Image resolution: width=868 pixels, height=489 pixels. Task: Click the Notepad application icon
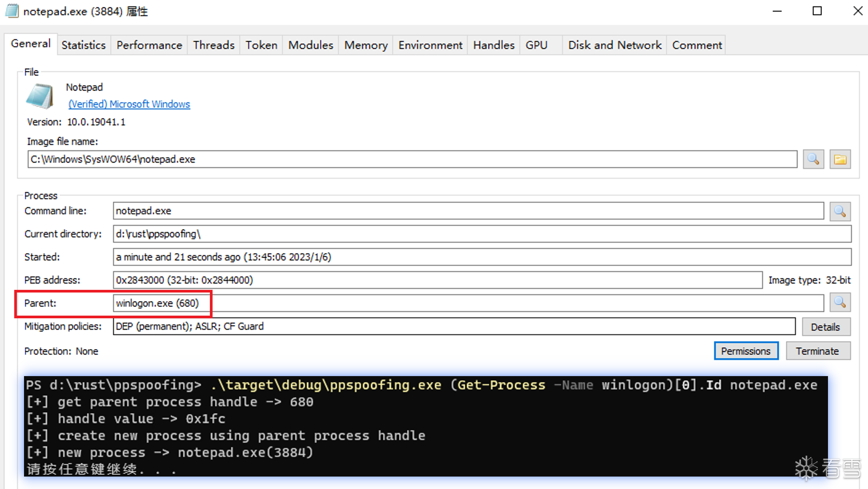[x=40, y=96]
